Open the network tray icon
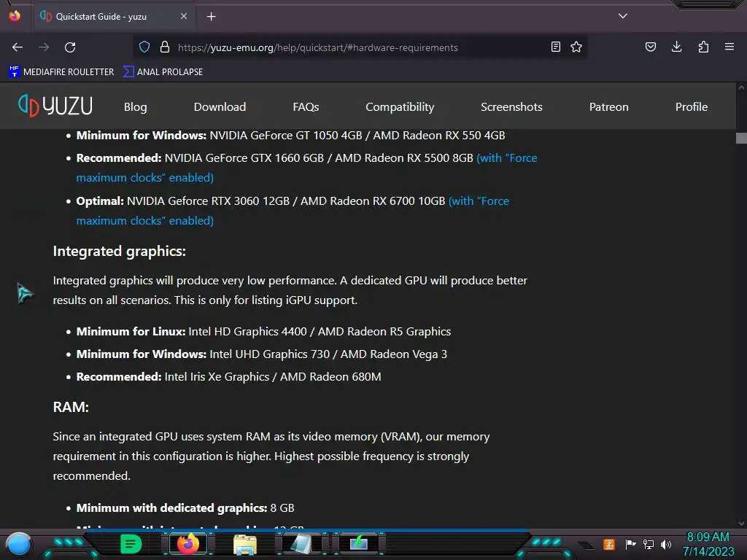The image size is (747, 560). coord(649,544)
